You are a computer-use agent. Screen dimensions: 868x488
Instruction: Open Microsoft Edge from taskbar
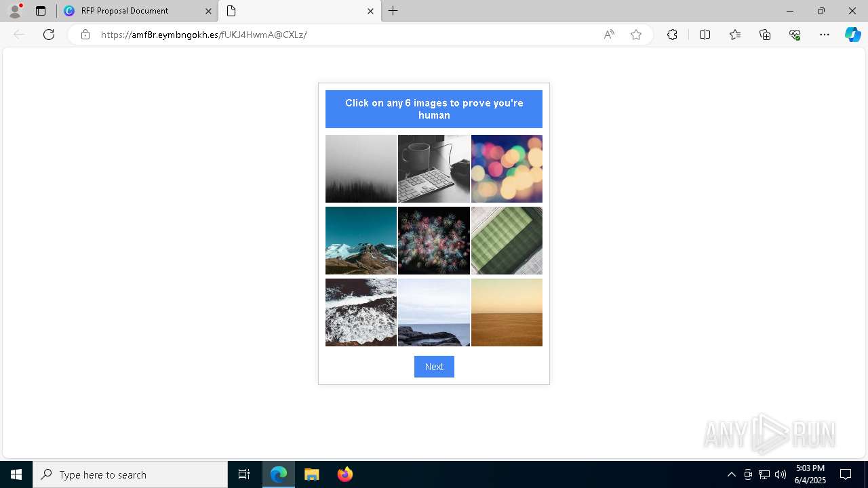pyautogui.click(x=279, y=474)
